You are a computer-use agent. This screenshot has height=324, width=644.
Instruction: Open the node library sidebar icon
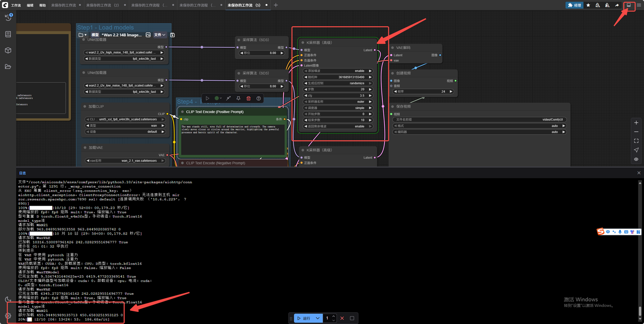coord(8,34)
